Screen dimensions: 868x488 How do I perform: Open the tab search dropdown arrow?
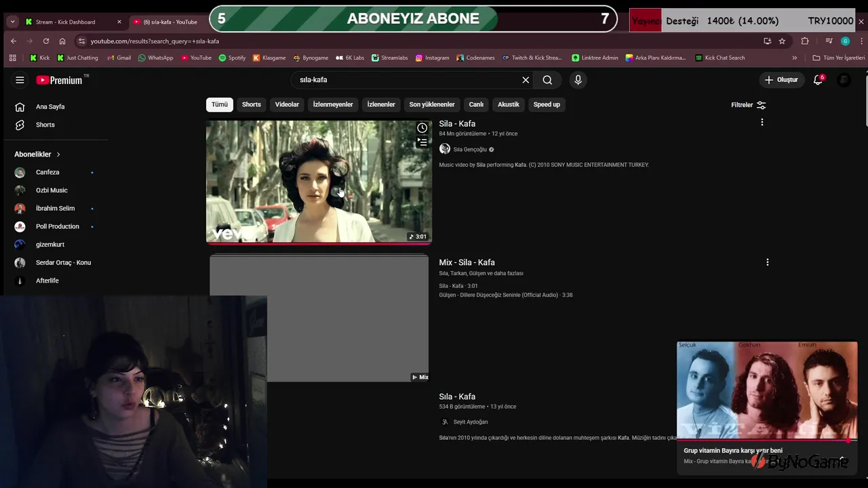(12, 22)
